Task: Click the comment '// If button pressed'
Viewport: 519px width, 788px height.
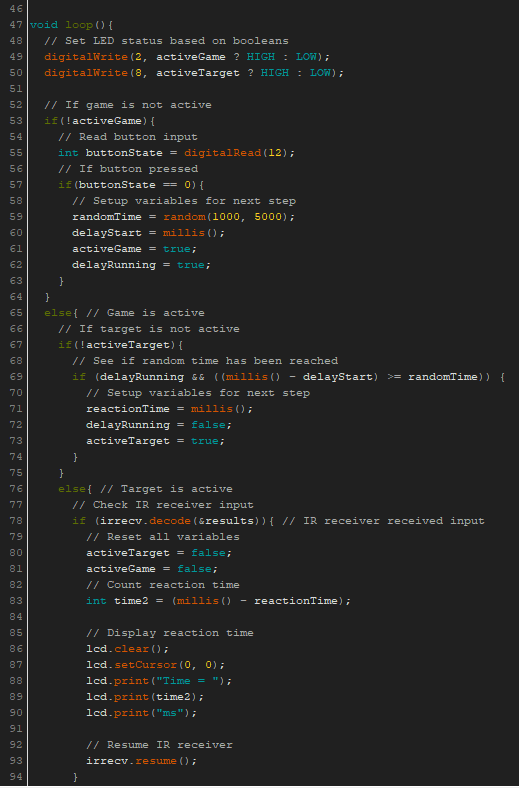Action: (128, 169)
